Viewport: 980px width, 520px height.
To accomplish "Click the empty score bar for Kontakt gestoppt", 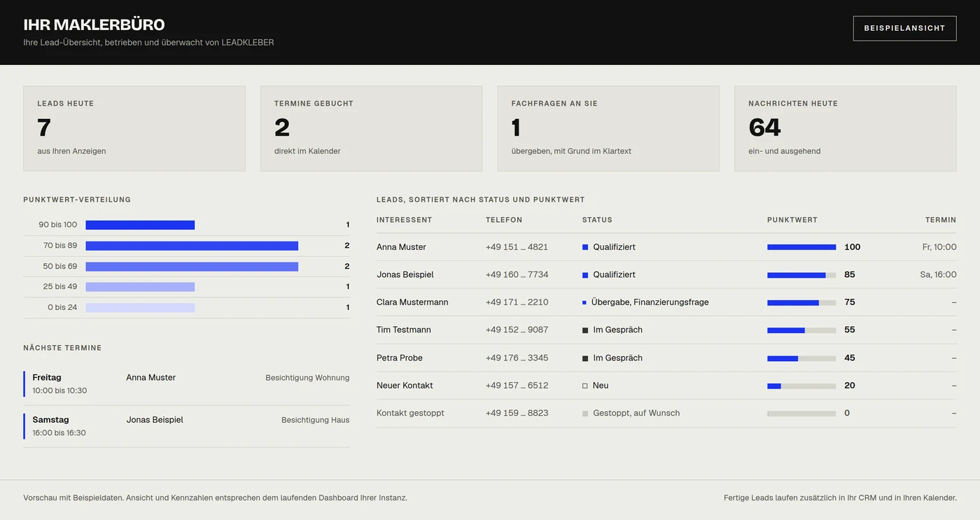I will (x=801, y=414).
